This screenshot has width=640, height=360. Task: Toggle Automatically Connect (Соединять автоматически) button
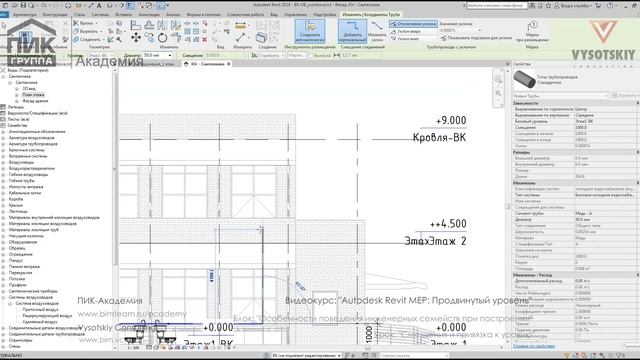click(x=310, y=31)
